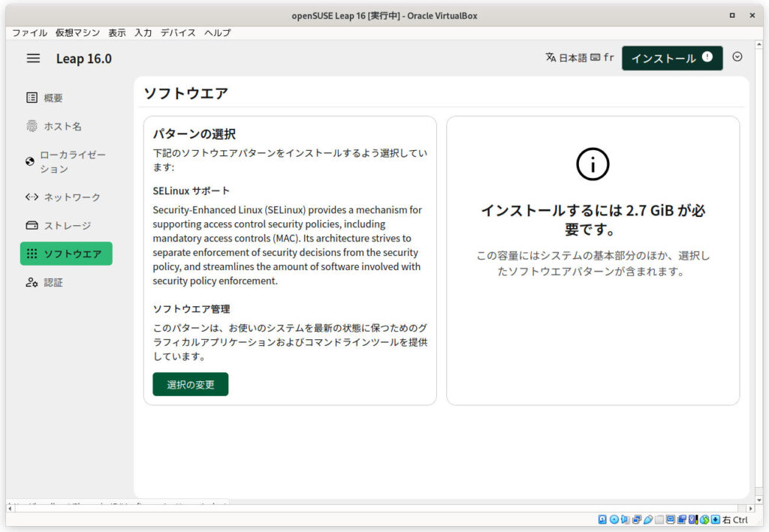Open the デバイス menu

click(178, 33)
